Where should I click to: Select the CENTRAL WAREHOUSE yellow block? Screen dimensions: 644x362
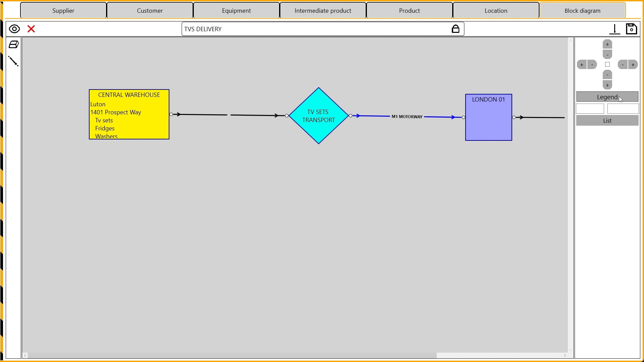[x=129, y=114]
